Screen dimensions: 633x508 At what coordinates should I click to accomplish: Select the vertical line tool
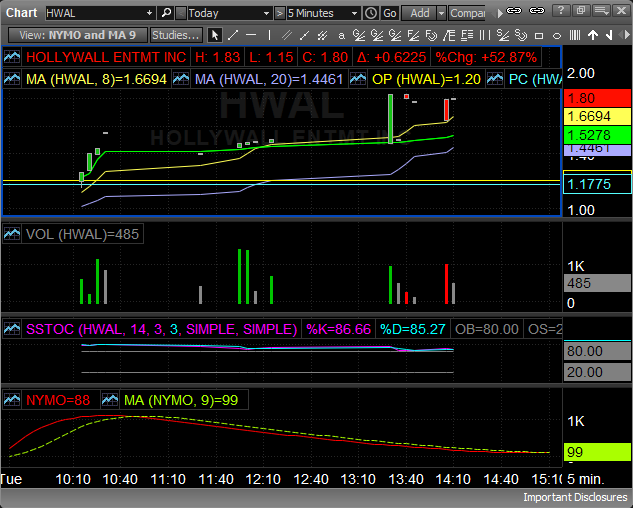[269, 36]
